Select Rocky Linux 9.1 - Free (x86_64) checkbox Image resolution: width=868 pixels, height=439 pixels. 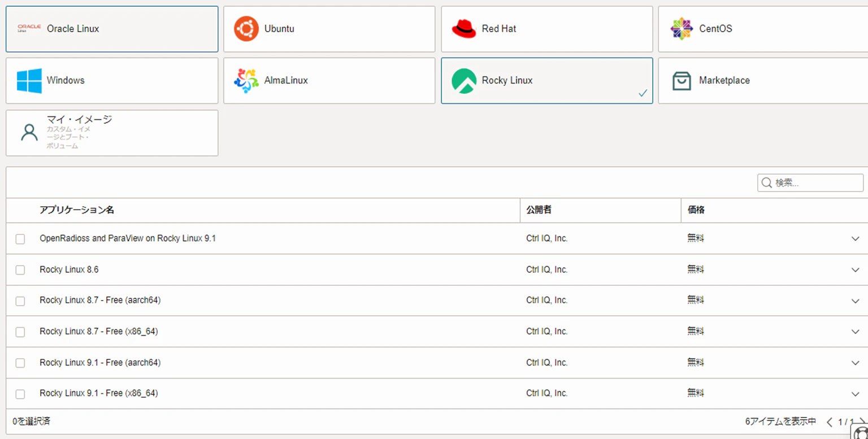[20, 394]
